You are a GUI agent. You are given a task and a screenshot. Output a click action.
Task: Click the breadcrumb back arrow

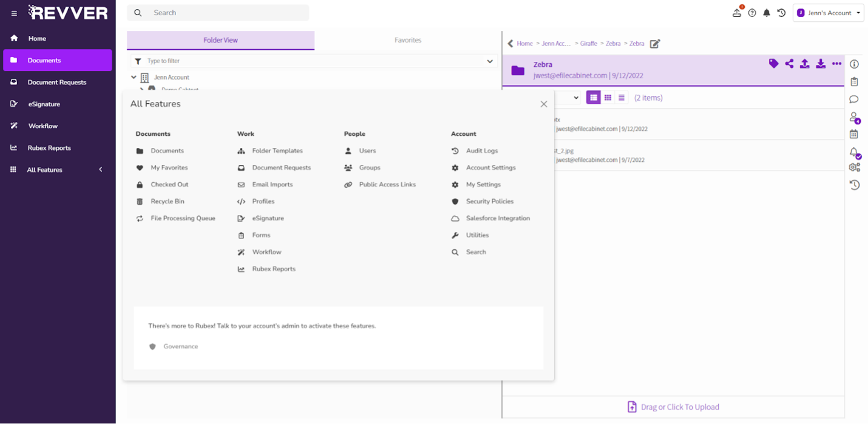510,44
